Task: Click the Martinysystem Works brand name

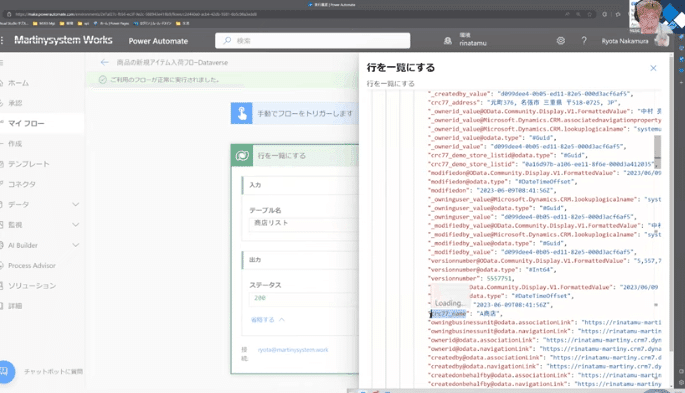Action: click(x=63, y=40)
